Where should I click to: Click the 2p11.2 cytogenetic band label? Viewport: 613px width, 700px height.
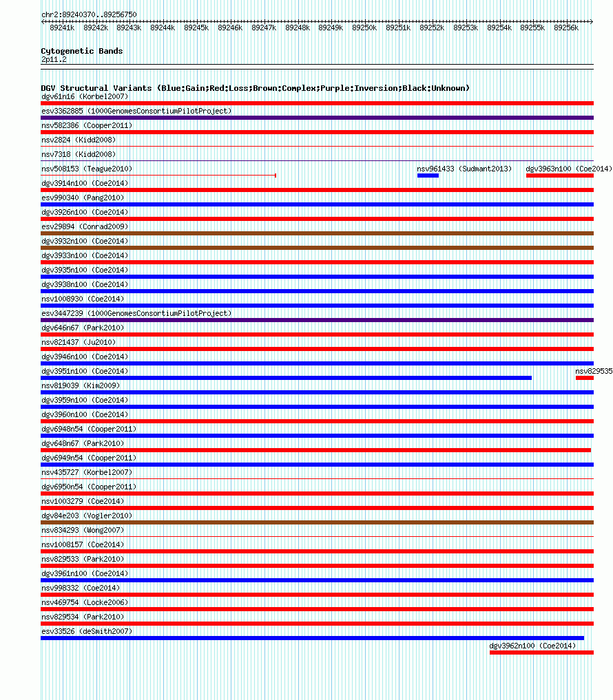pyautogui.click(x=54, y=59)
